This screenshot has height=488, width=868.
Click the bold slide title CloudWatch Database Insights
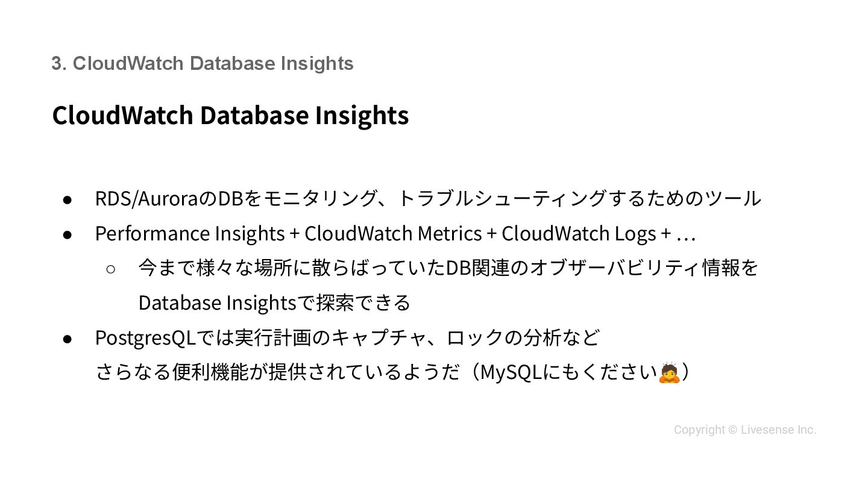pos(230,115)
